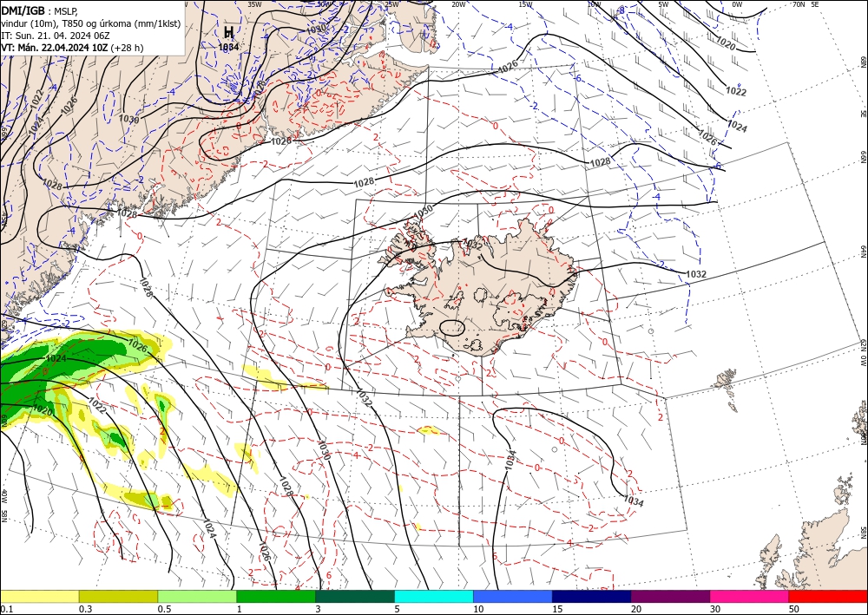The image size is (868, 615).
Task: Select the purple 20–30 legend segment
Action: [670, 596]
